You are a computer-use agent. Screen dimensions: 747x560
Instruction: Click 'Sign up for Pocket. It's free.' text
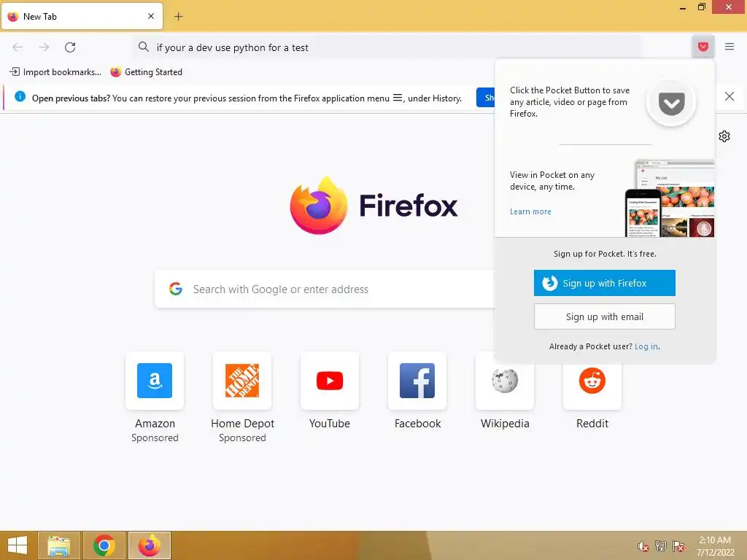605,254
